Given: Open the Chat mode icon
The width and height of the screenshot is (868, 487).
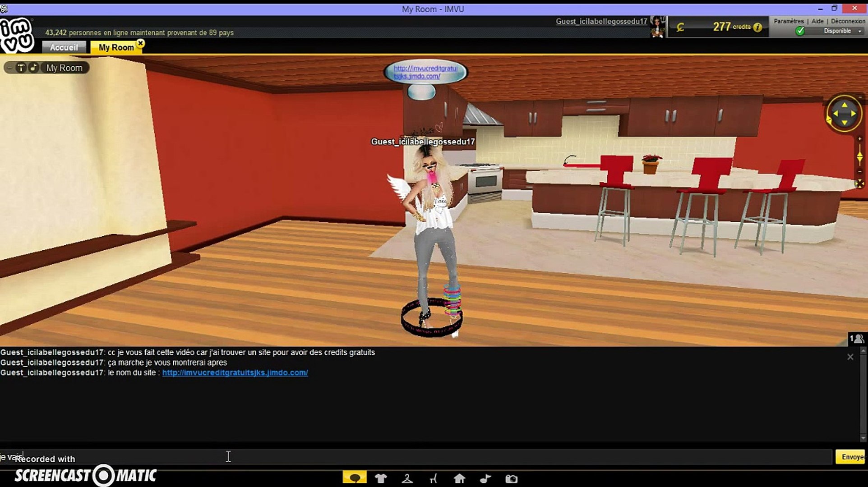Looking at the screenshot, I should [x=355, y=478].
